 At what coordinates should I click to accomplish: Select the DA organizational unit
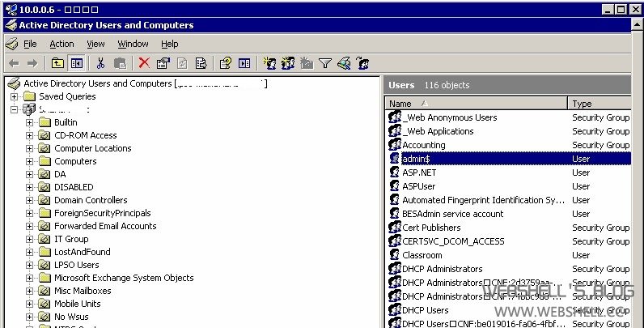[60, 174]
